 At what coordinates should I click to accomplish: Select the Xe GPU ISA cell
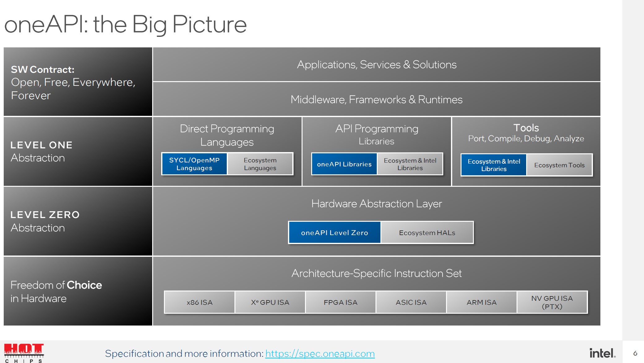[x=270, y=302]
